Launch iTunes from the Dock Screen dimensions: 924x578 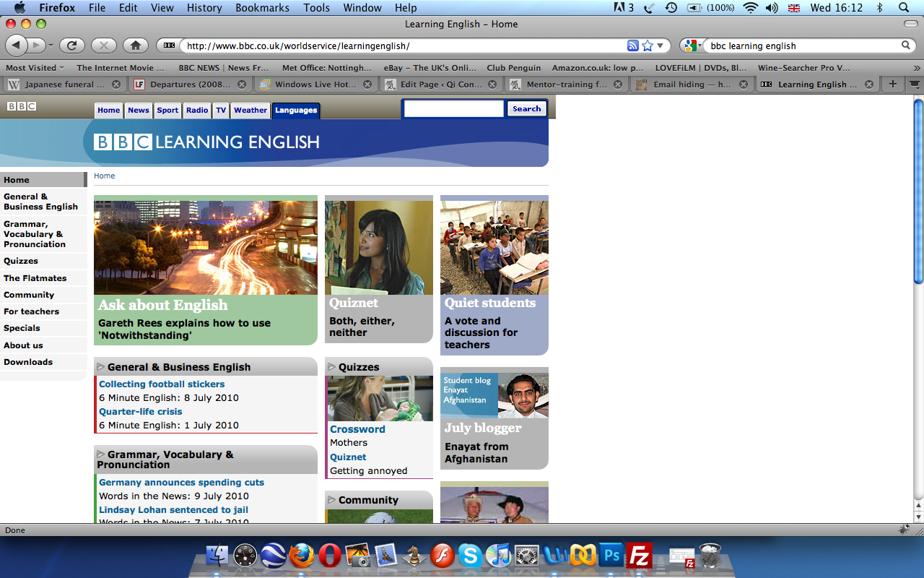point(499,555)
